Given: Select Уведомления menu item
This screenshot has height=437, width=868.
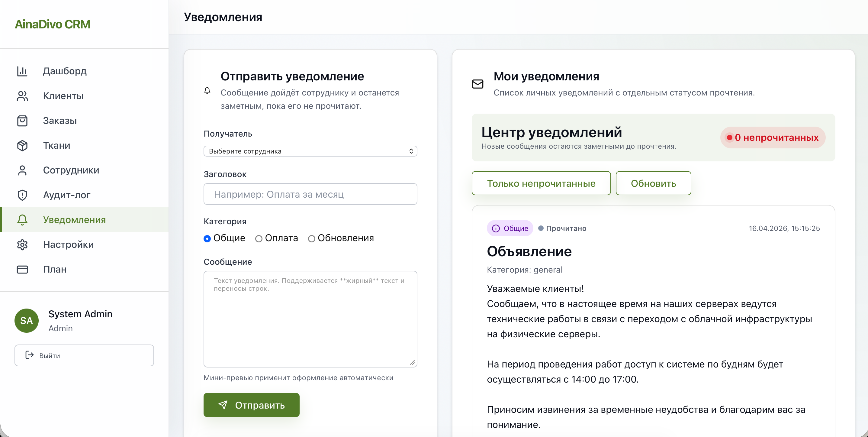Looking at the screenshot, I should pyautogui.click(x=84, y=220).
